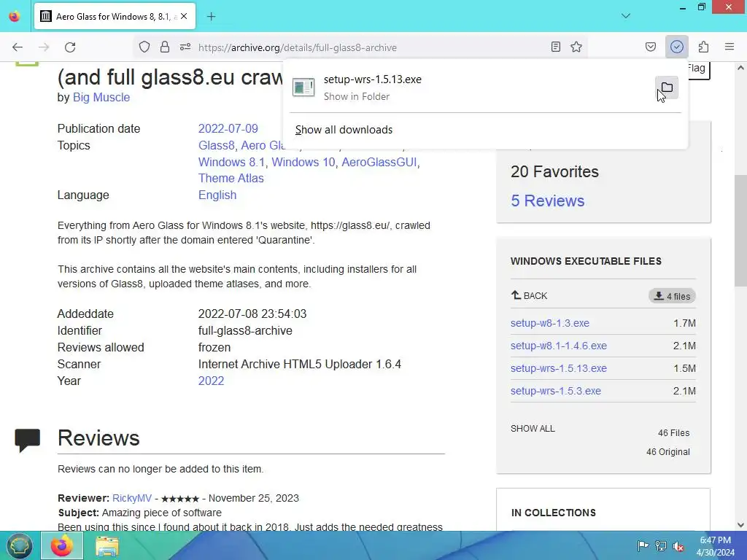Screen dimensions: 747x560
Task: Click scrollbar down arrow
Action: point(740,525)
